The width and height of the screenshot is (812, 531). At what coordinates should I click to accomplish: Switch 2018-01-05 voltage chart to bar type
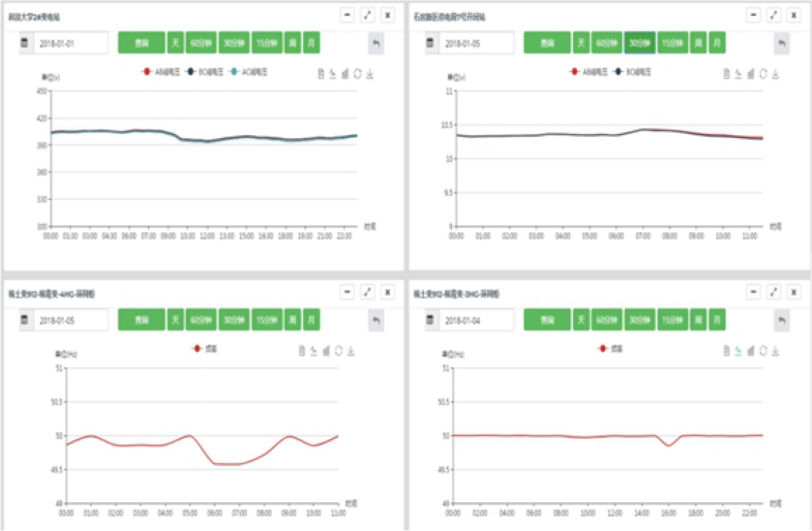[x=751, y=74]
